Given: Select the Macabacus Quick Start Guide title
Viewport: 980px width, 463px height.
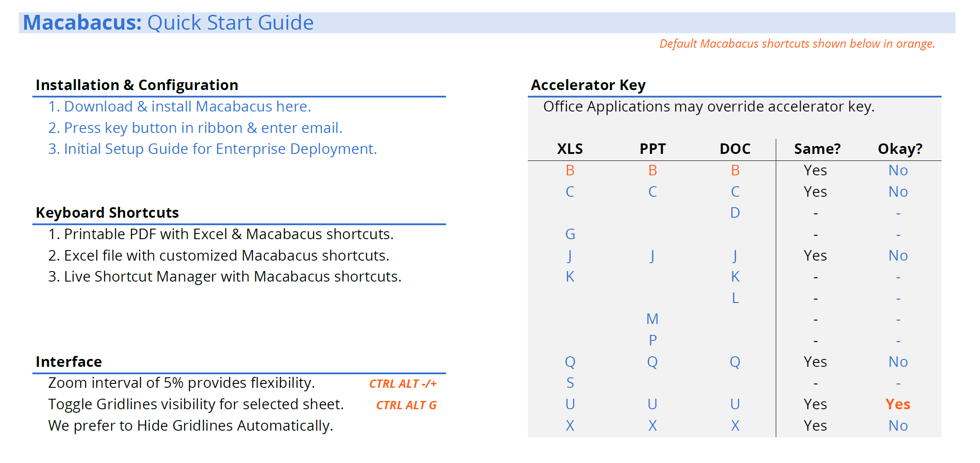Looking at the screenshot, I should tap(168, 23).
